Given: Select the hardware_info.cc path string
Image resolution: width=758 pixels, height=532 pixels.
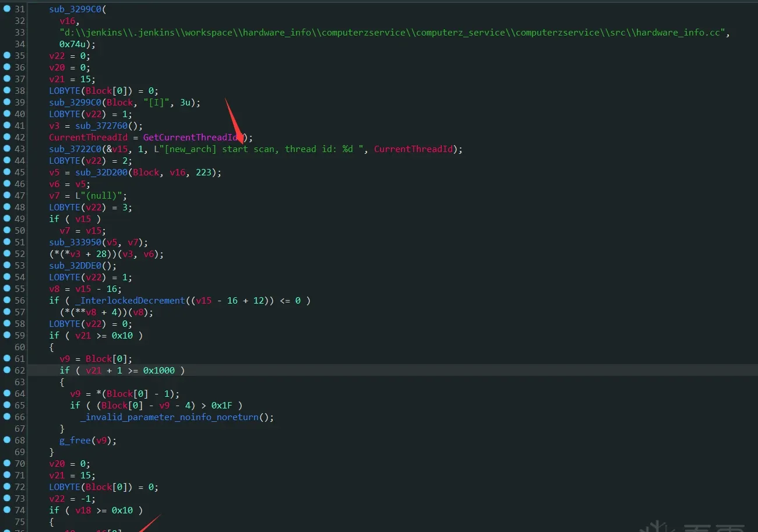Looking at the screenshot, I should click(392, 32).
